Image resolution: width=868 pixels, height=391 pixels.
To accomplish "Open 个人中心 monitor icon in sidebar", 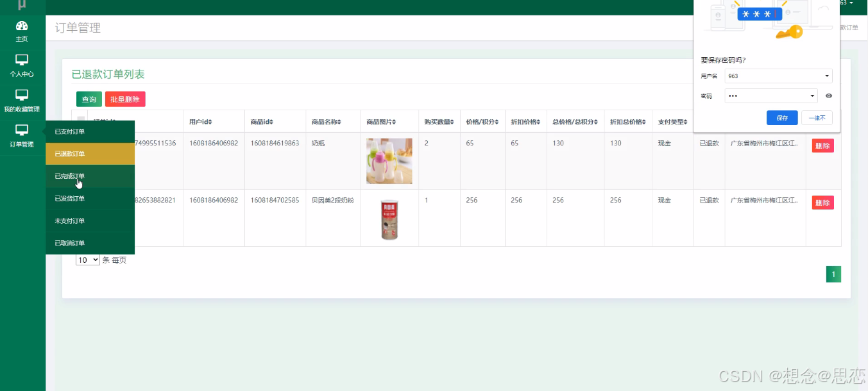I will point(22,60).
